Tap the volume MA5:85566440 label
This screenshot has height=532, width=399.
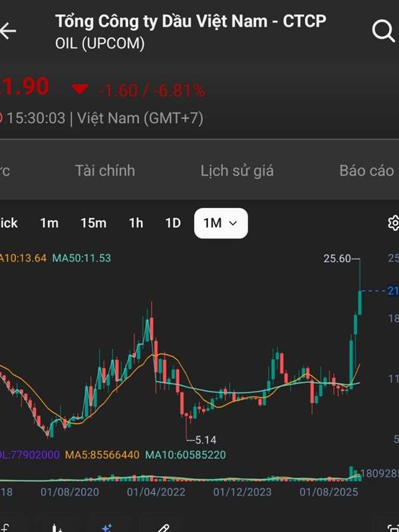tap(102, 455)
